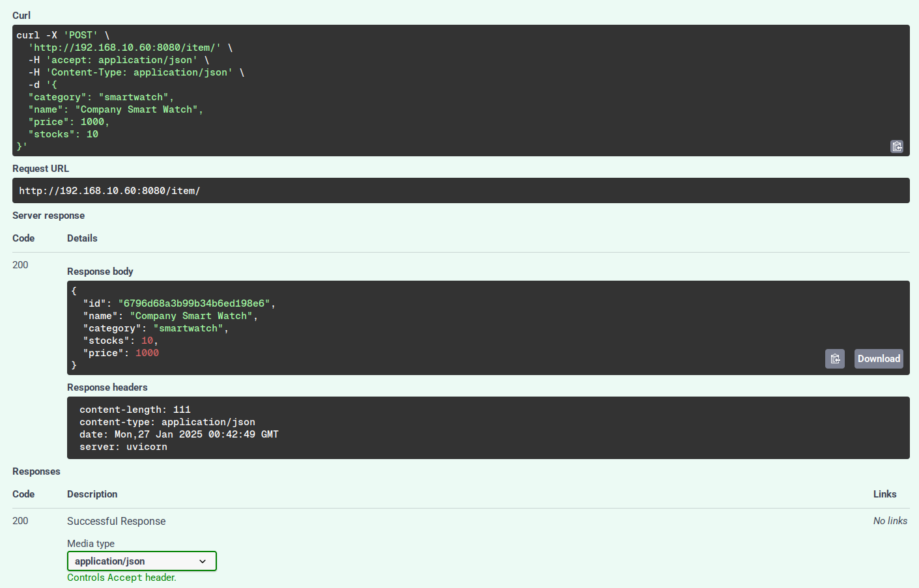The image size is (919, 588).
Task: Click the server: uvicorn response header line
Action: coord(123,447)
